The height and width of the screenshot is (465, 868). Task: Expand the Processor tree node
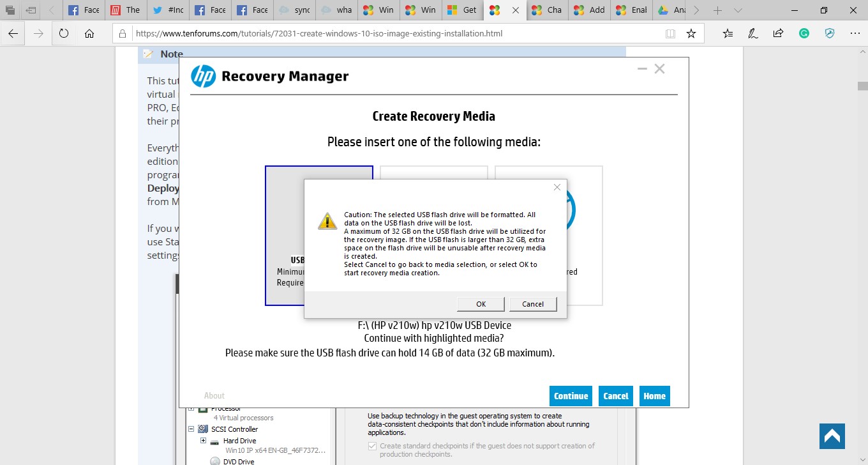pyautogui.click(x=191, y=408)
